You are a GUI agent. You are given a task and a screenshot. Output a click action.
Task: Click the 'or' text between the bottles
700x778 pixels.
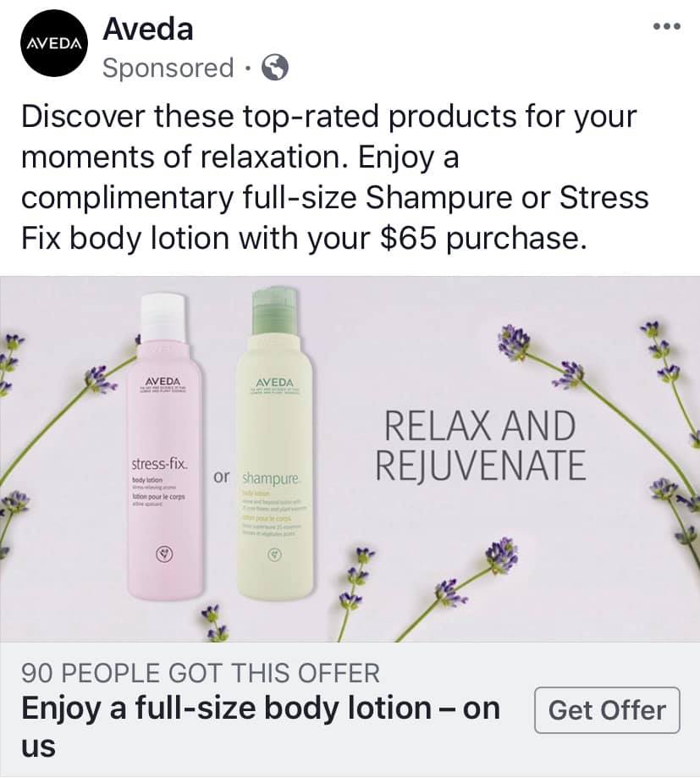pyautogui.click(x=222, y=477)
